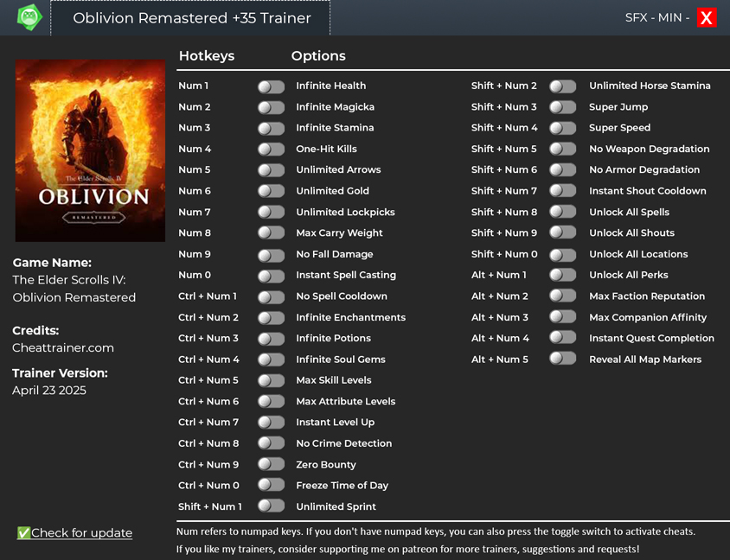This screenshot has width=730, height=560.
Task: Activate Unlock All Shouts switch
Action: 562,232
